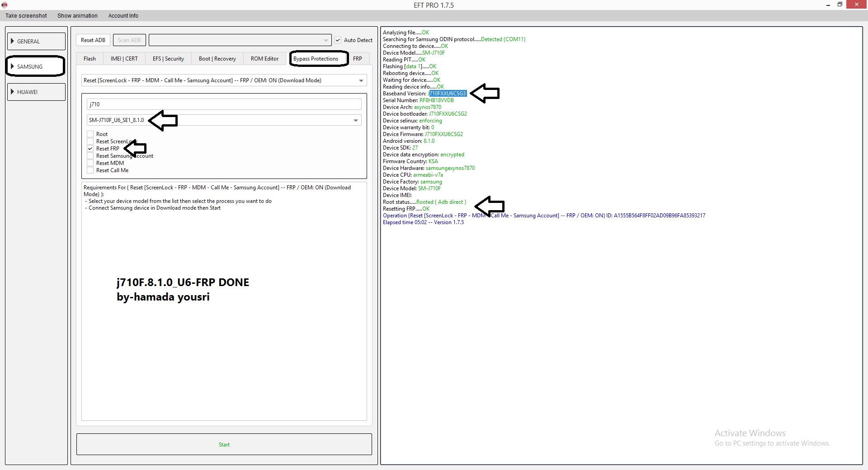Click the 'Firmware Country: KSA' log line

pyautogui.click(x=410, y=161)
